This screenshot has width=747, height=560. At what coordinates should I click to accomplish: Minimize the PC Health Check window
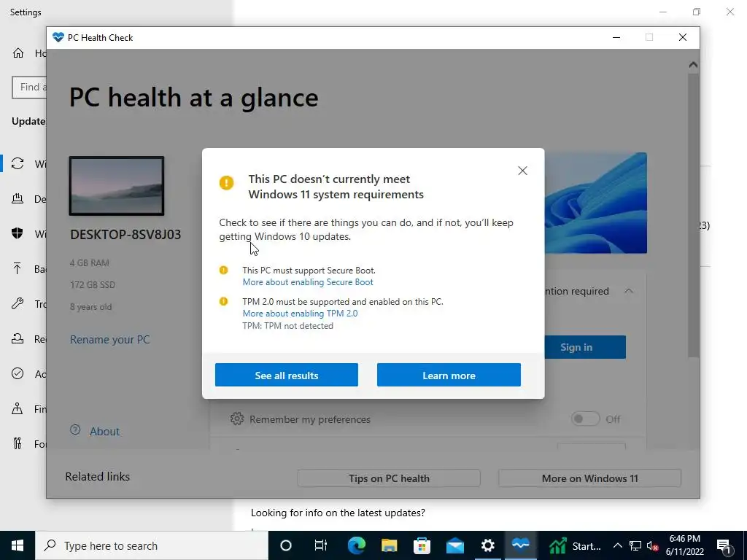click(616, 38)
